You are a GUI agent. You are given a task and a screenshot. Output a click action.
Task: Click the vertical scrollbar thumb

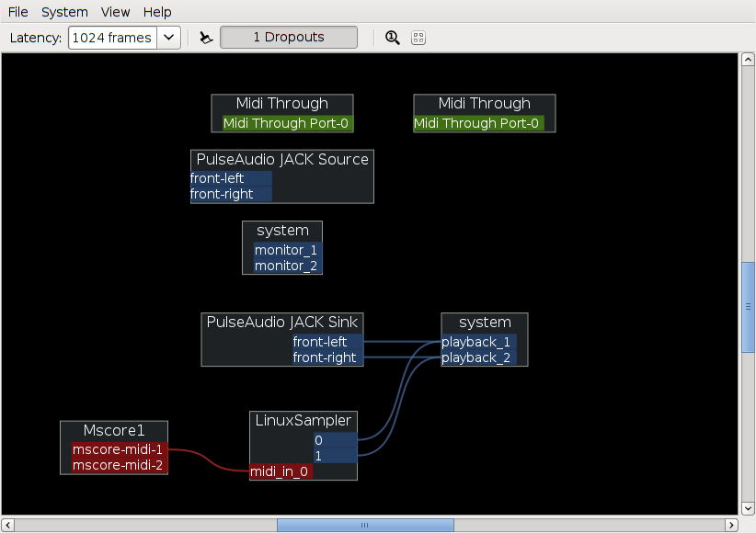pyautogui.click(x=748, y=308)
